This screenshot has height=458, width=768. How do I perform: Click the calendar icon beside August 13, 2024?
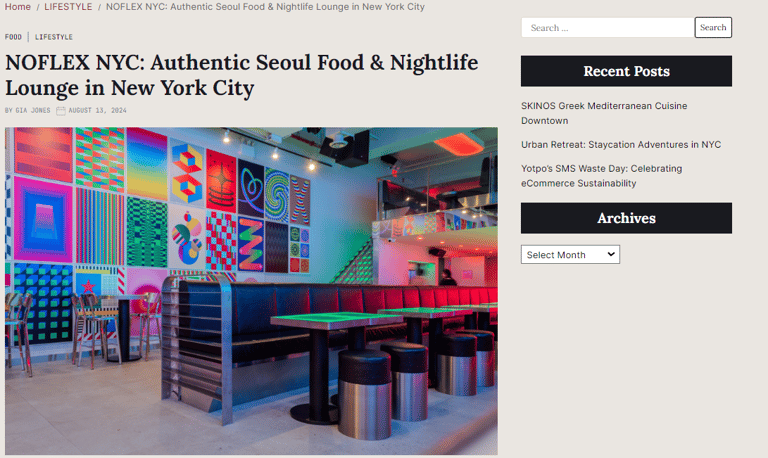61,111
